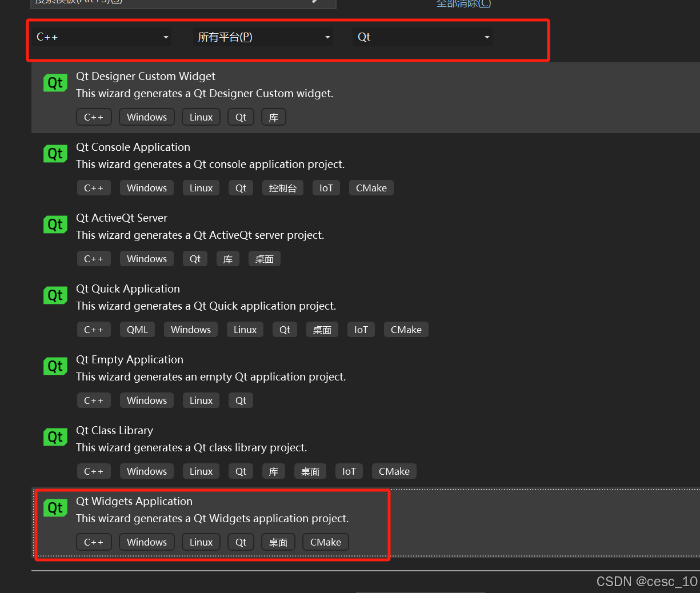
Task: Click the Qt ActiveQt Server icon
Action: pos(55,225)
